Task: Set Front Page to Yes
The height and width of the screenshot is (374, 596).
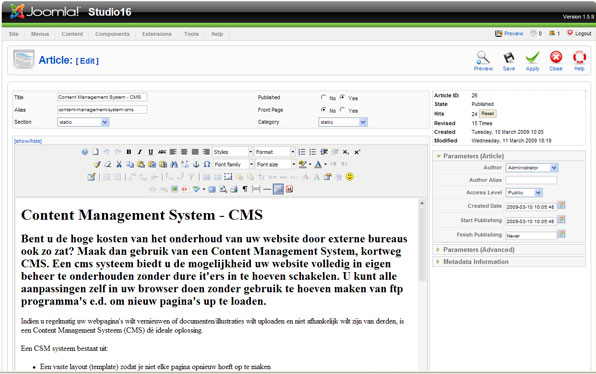Action: tap(342, 110)
